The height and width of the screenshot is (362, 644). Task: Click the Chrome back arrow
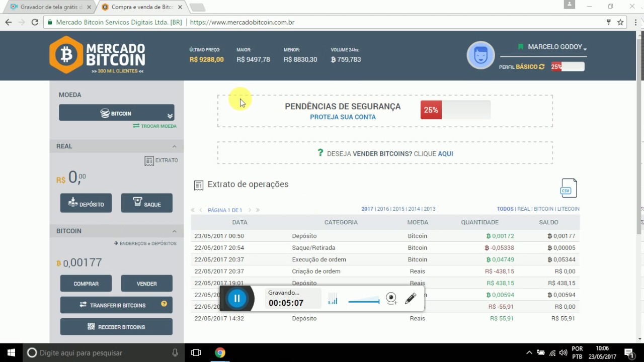[9, 22]
